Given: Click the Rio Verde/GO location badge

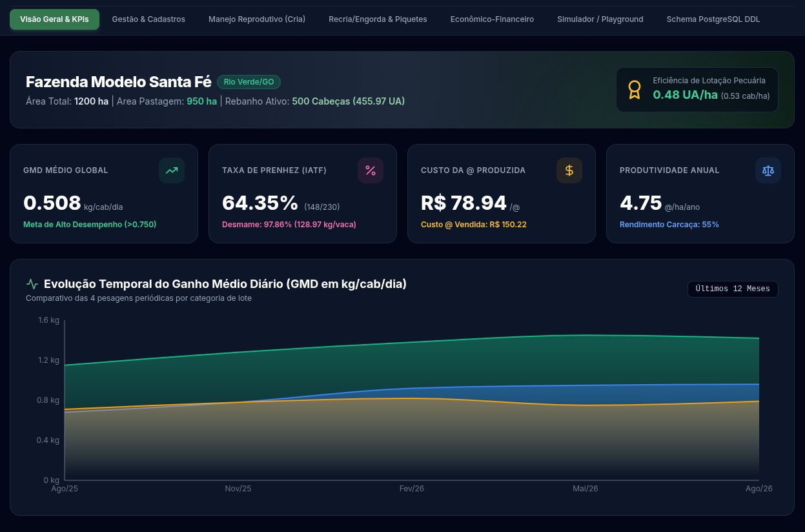Looking at the screenshot, I should (249, 82).
